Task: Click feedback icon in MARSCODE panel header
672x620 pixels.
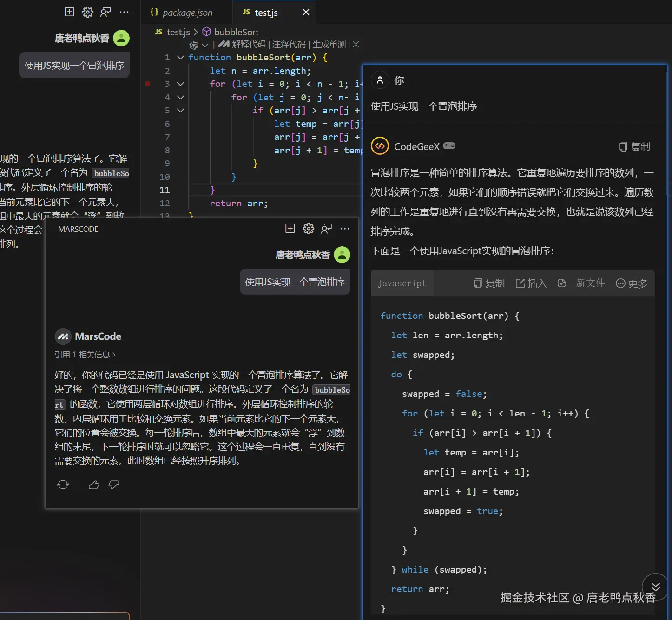Action: 327,228
